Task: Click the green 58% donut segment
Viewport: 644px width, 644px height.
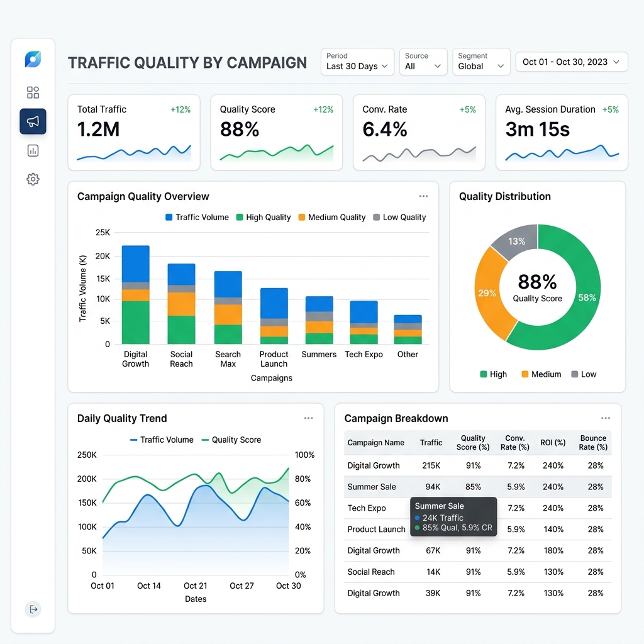Action: point(587,297)
